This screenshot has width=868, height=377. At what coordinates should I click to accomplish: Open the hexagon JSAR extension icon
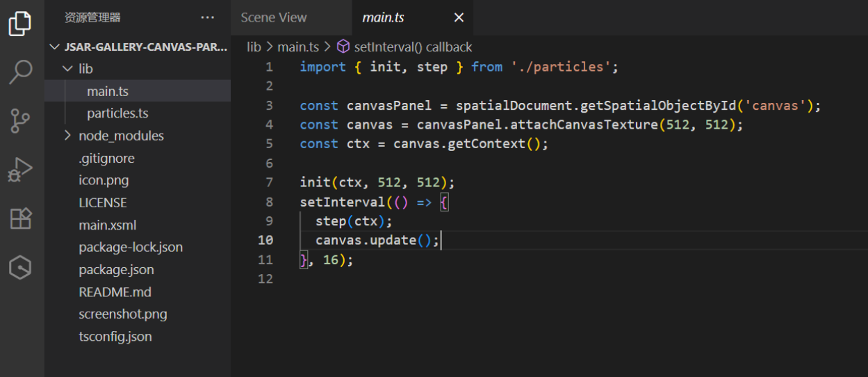[x=20, y=267]
